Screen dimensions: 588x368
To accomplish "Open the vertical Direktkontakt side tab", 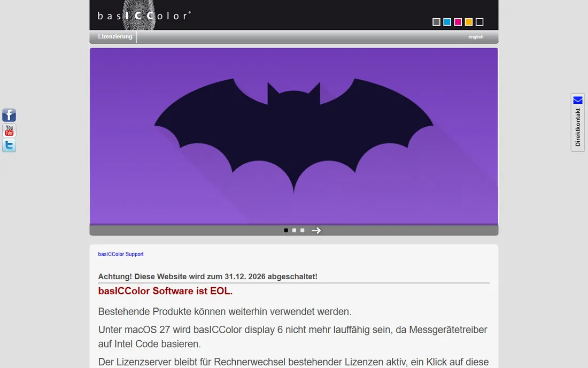I will tap(578, 122).
